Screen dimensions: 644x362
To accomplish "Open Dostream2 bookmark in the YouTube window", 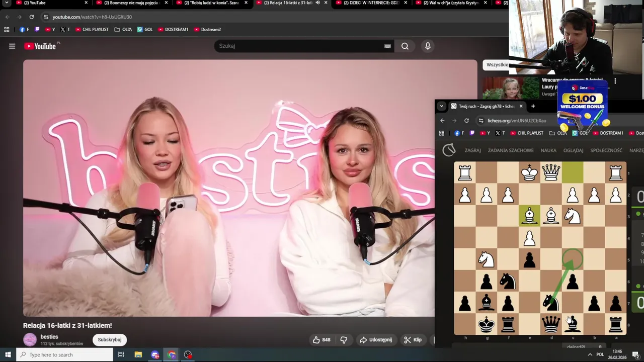I will point(207,30).
